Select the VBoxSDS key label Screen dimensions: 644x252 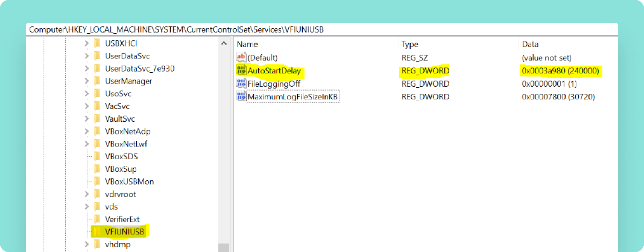click(121, 156)
